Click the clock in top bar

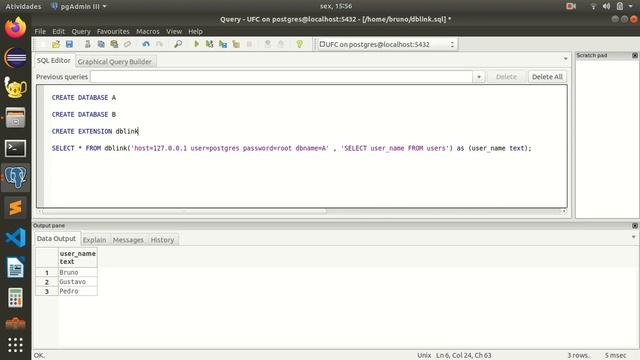(x=336, y=6)
